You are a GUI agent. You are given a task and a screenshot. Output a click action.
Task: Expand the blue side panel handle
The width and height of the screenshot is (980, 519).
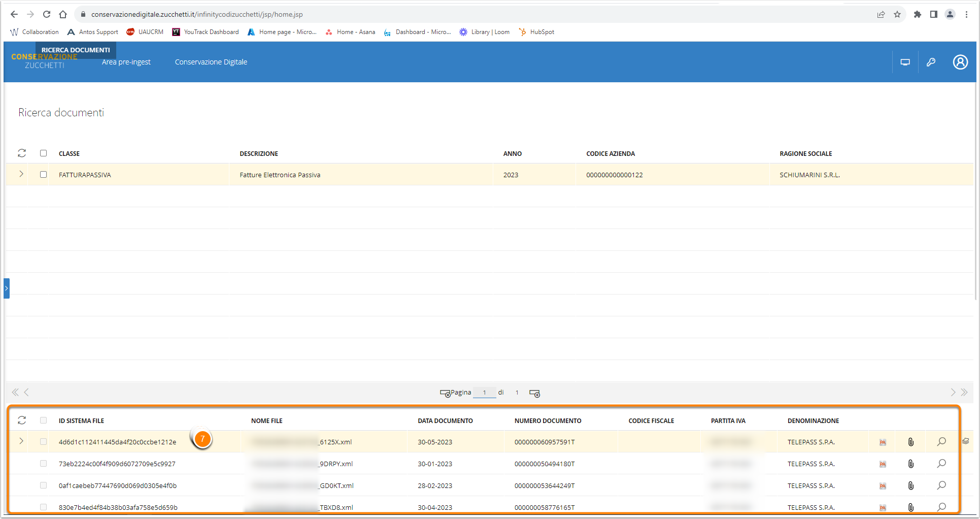coord(7,288)
